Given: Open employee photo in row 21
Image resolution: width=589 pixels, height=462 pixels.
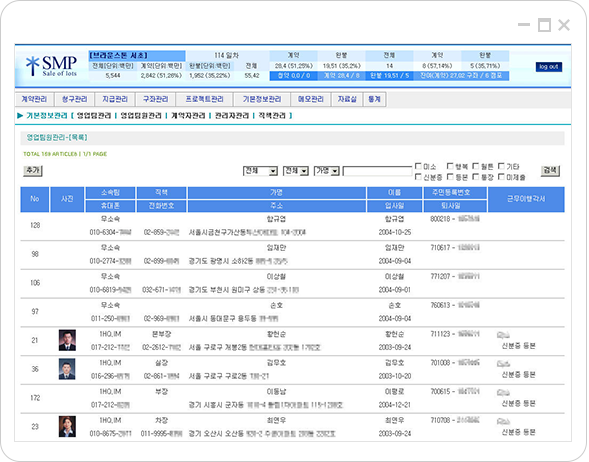Looking at the screenshot, I should click(67, 340).
